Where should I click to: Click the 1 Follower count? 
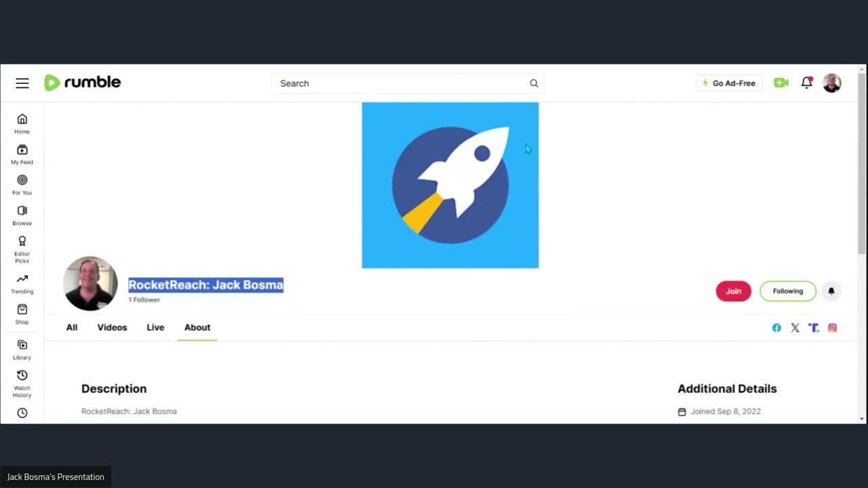tap(144, 300)
